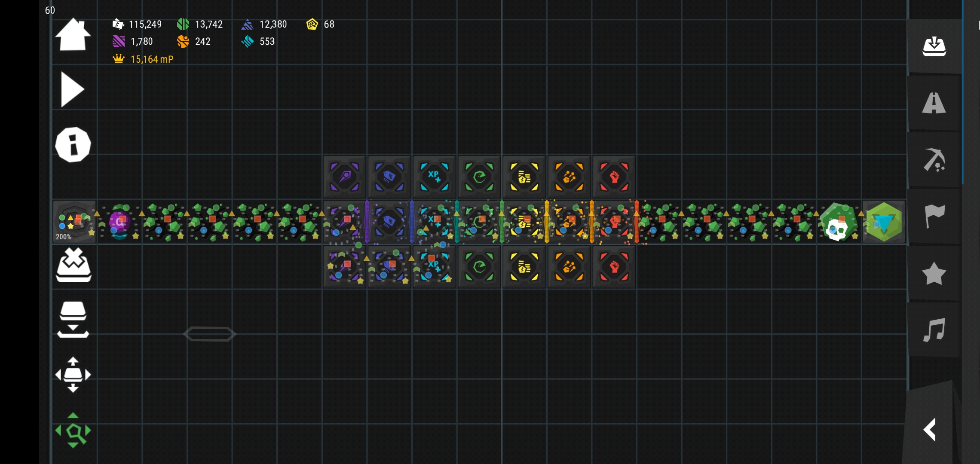Open the info panel icon

(x=73, y=145)
